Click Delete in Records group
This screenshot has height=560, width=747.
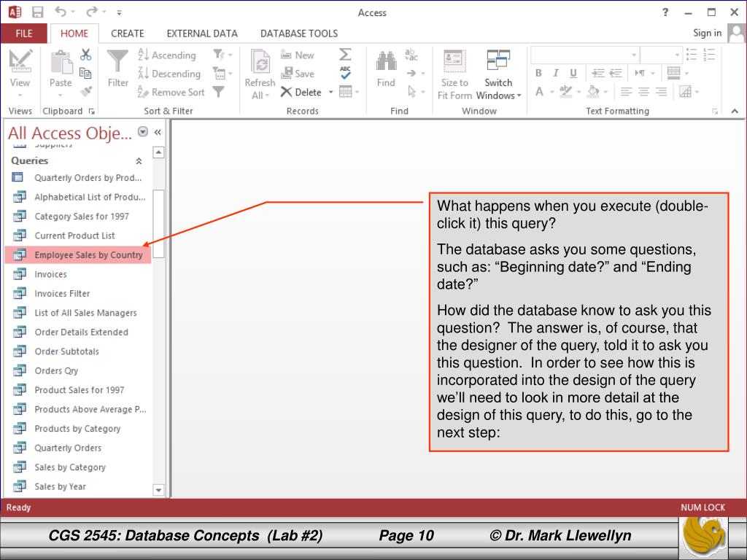[x=301, y=92]
